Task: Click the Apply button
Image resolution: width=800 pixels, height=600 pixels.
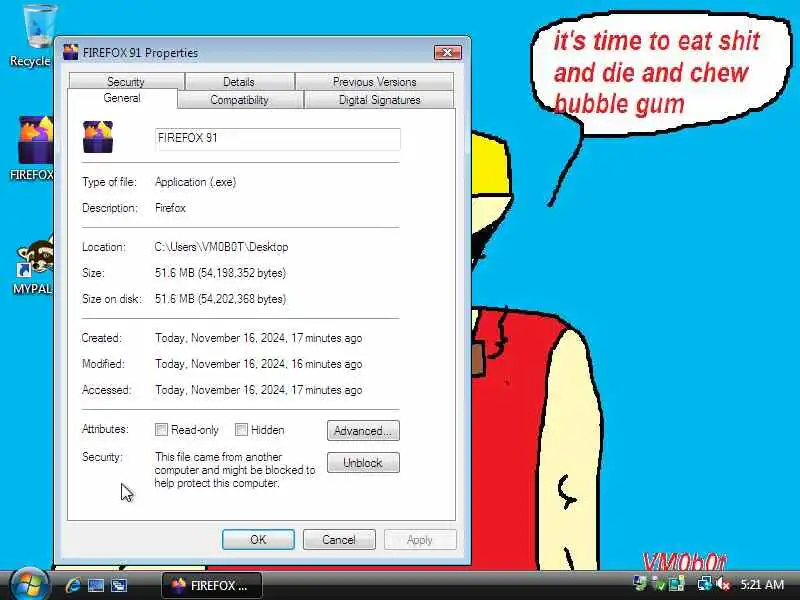Action: (x=420, y=539)
